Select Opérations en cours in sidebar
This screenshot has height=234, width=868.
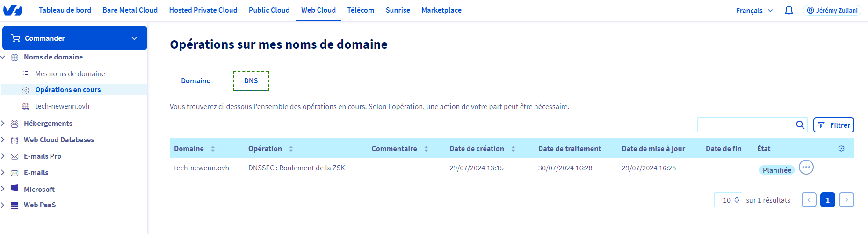click(x=68, y=90)
